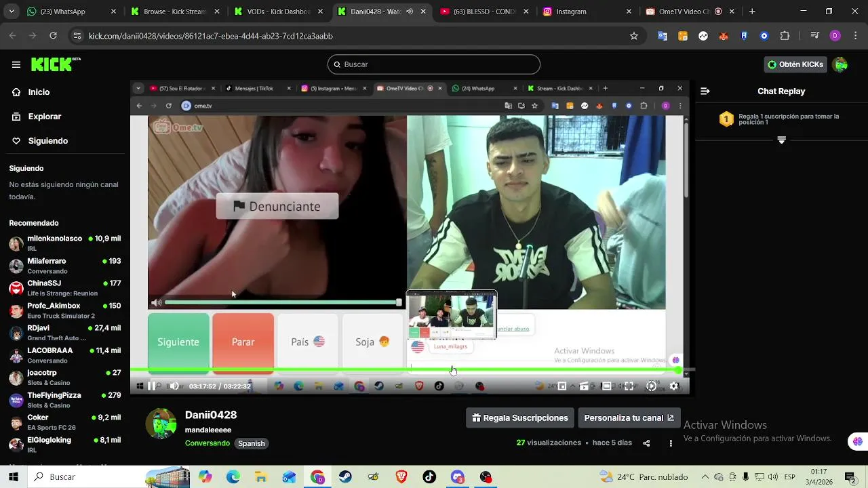
Task: Open the video player settings gear
Action: click(674, 386)
